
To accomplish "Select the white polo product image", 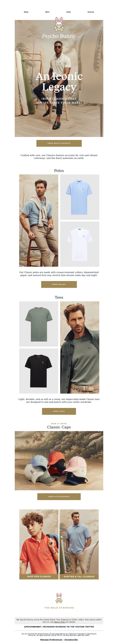I will (80, 244).
